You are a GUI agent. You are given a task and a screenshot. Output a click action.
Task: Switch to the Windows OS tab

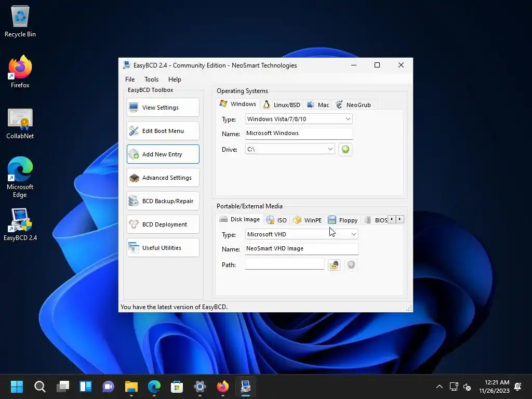tap(238, 104)
